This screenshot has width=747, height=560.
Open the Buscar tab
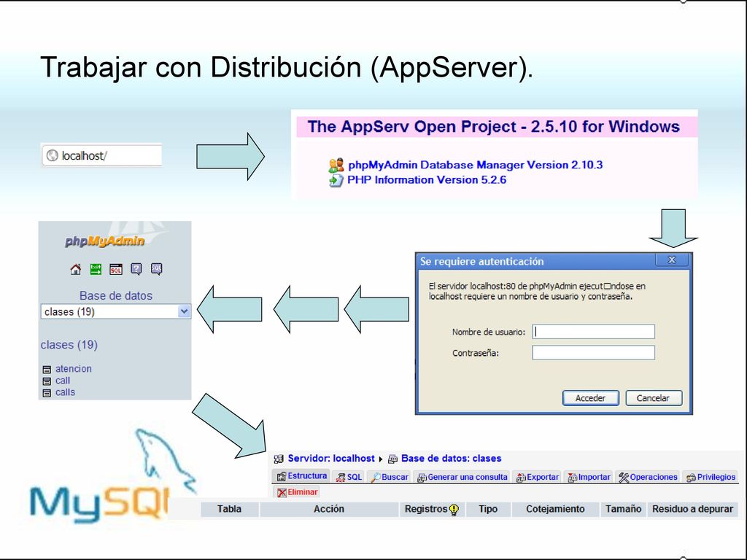click(390, 477)
